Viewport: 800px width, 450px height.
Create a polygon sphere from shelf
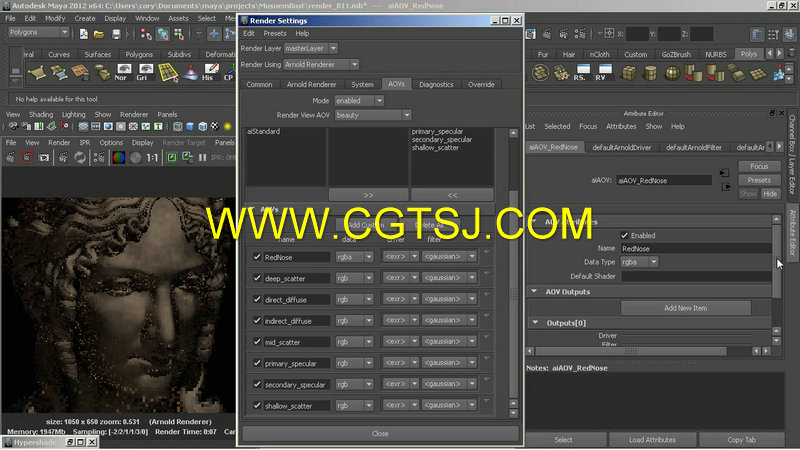[671, 72]
